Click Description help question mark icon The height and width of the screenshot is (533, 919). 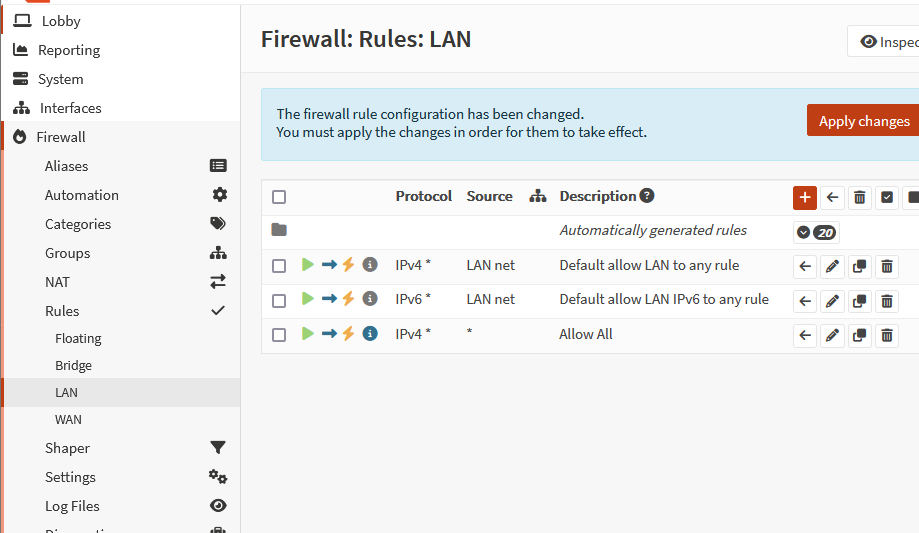point(647,196)
